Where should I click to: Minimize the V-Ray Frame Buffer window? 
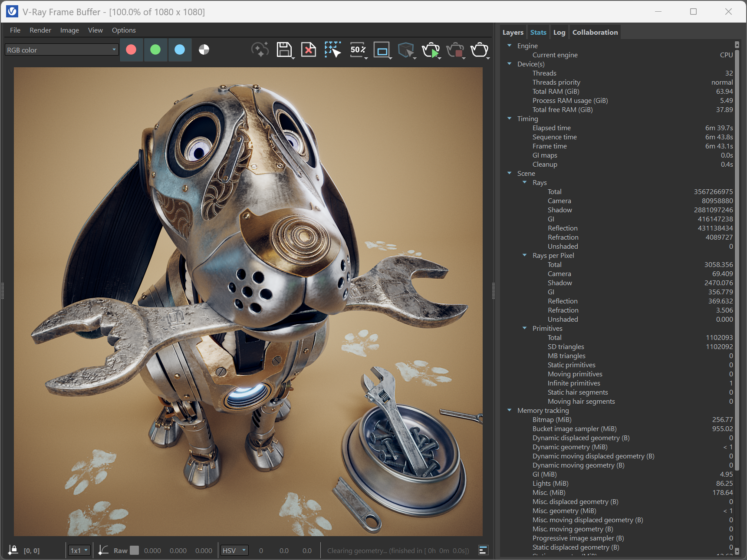tap(658, 12)
